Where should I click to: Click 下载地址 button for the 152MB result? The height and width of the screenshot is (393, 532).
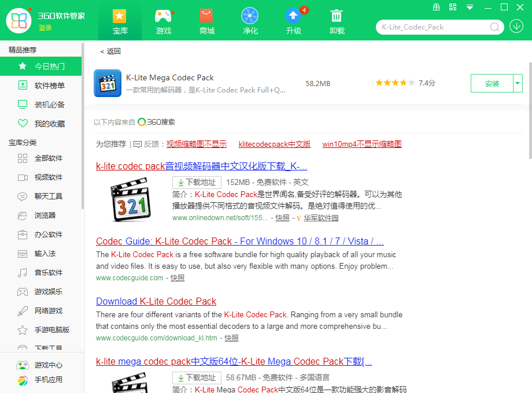197,183
